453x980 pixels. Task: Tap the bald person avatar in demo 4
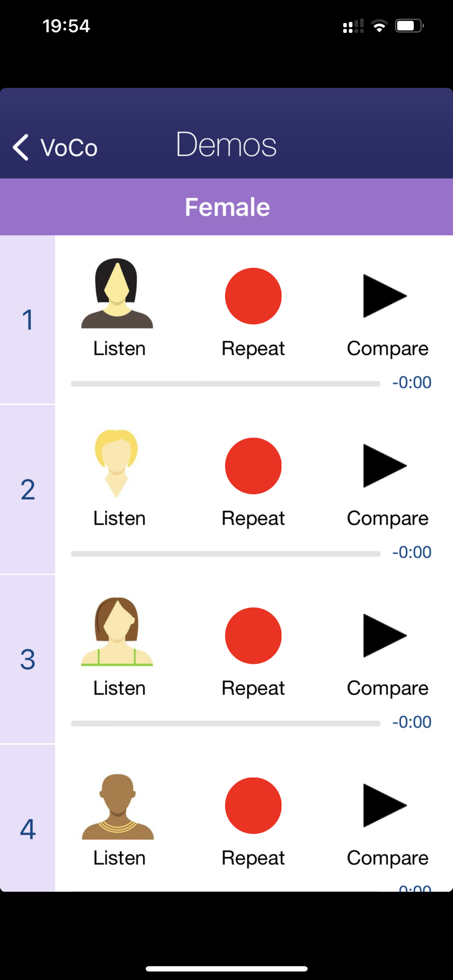click(x=117, y=807)
